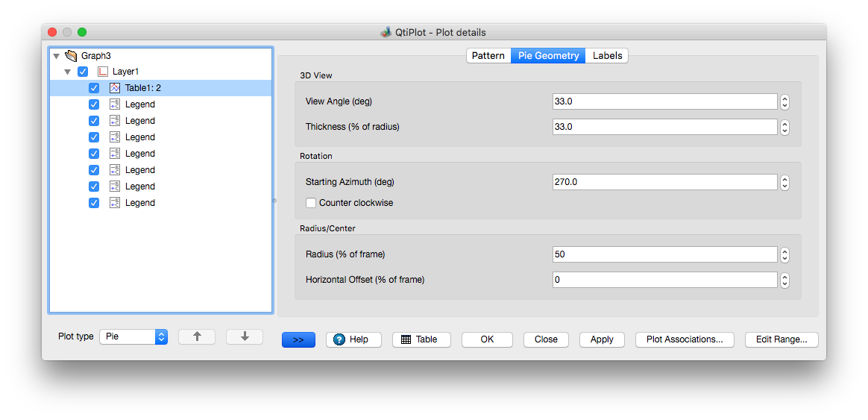Switch to the Pattern tab
This screenshot has height=420, width=868.
tap(488, 56)
